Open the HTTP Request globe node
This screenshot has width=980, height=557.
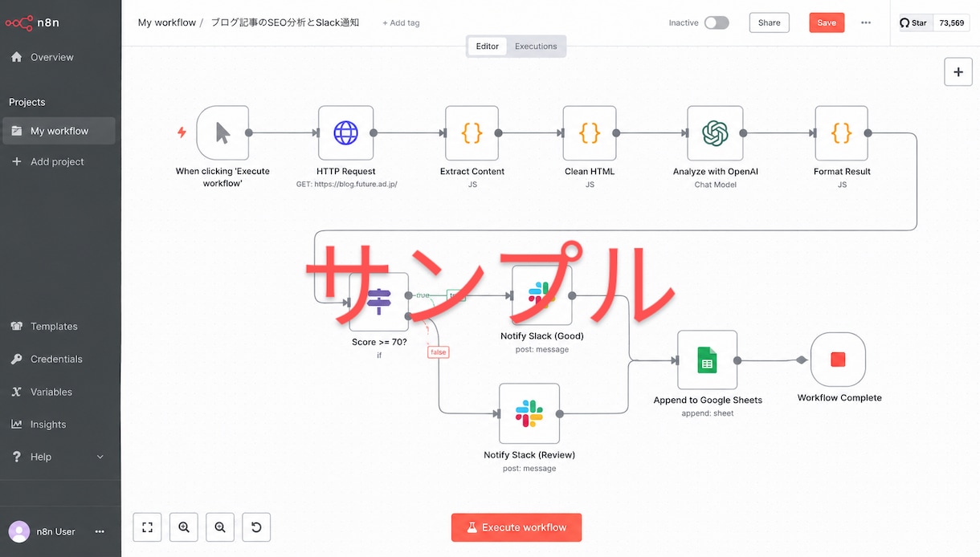[x=345, y=132]
